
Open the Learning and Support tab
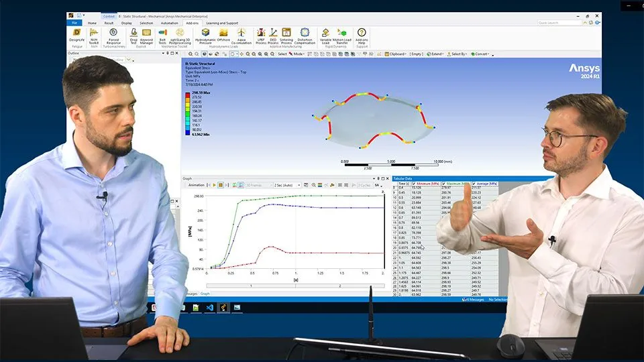pos(222,23)
